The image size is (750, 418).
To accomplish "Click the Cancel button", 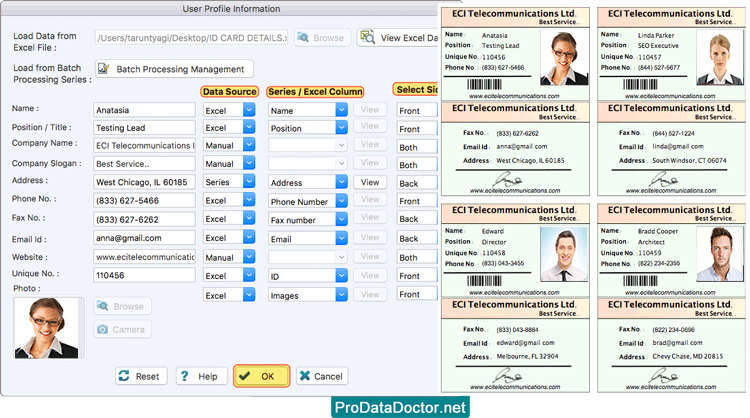I will (x=322, y=376).
